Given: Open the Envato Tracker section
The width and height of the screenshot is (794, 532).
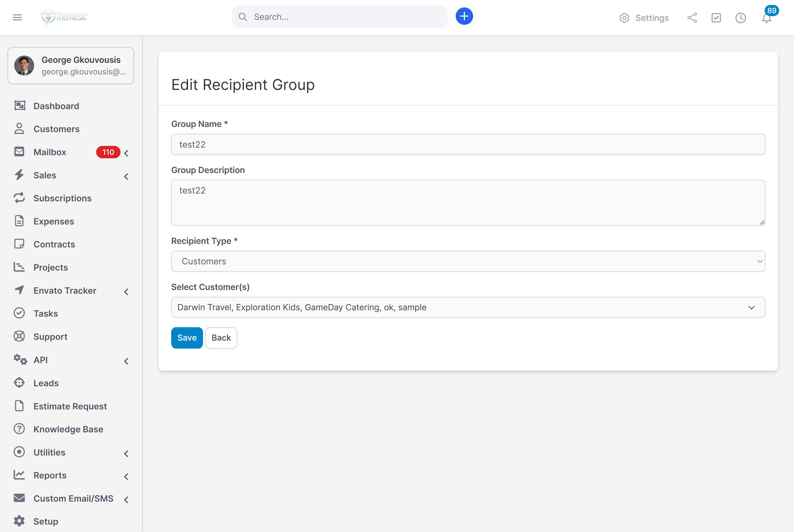Looking at the screenshot, I should [65, 290].
